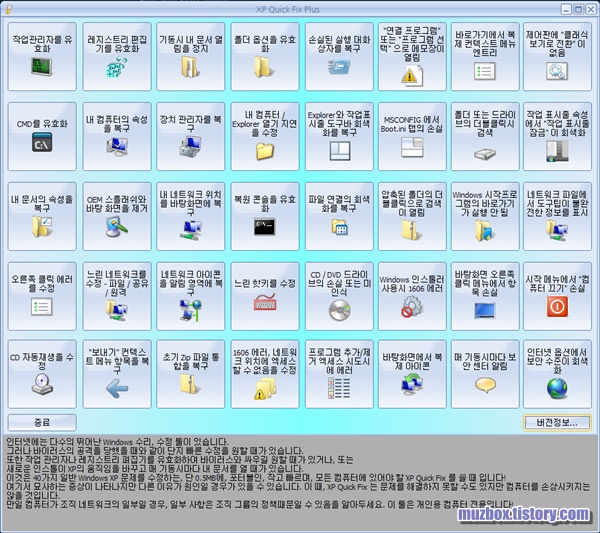Click network file tooltip incomplete info tile
This screenshot has height=533, width=600.
[558, 216]
